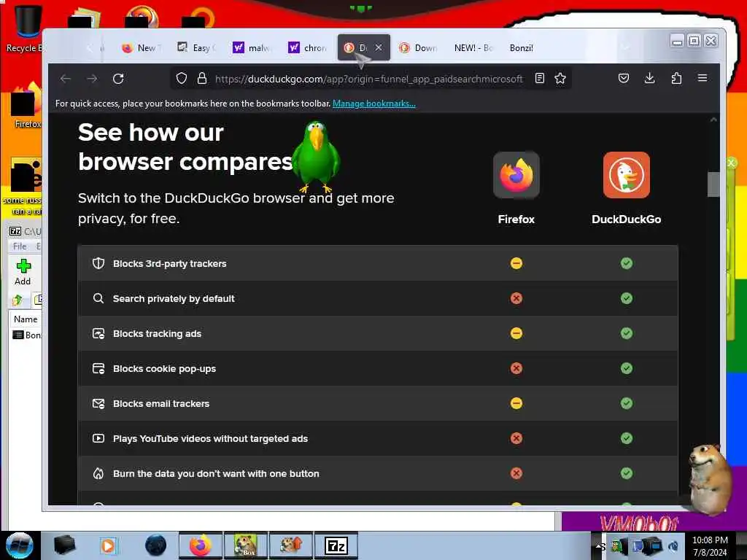Switch to the New Tab tab
747x560 pixels.
(x=142, y=47)
